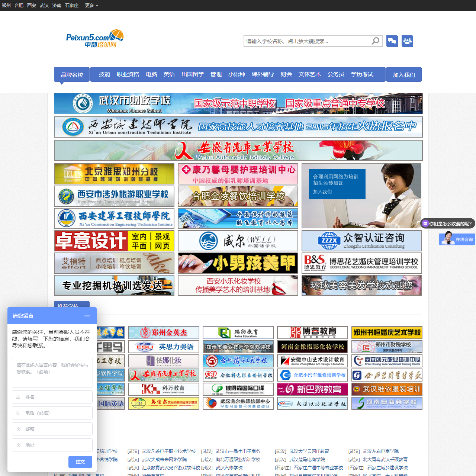Open the 技能 menu item
476x476 pixels.
[104, 74]
